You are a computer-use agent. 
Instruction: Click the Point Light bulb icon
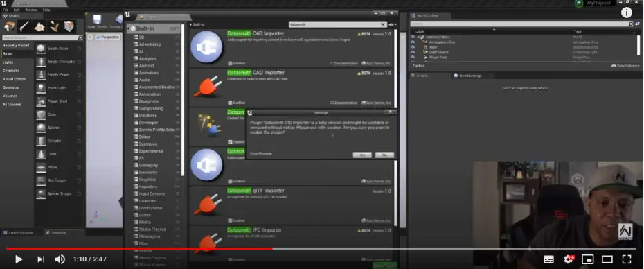coord(41,88)
